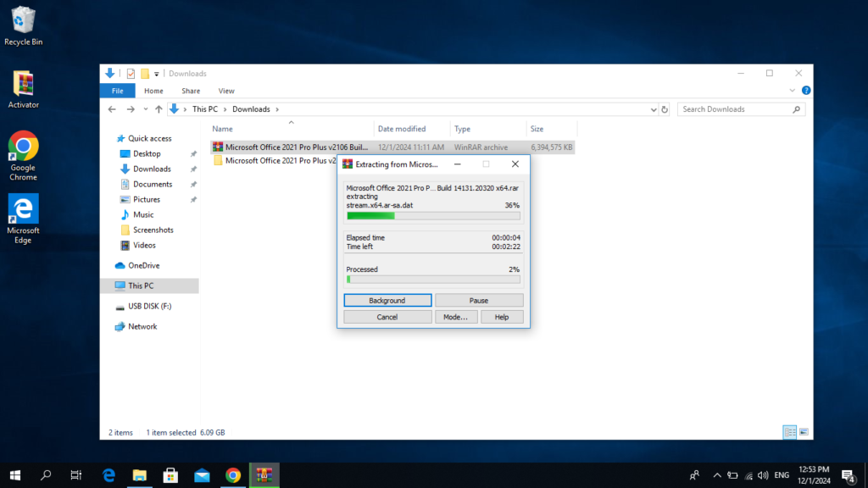Click the Properties quick access toolbar icon
This screenshot has width=868, height=488.
coord(131,74)
